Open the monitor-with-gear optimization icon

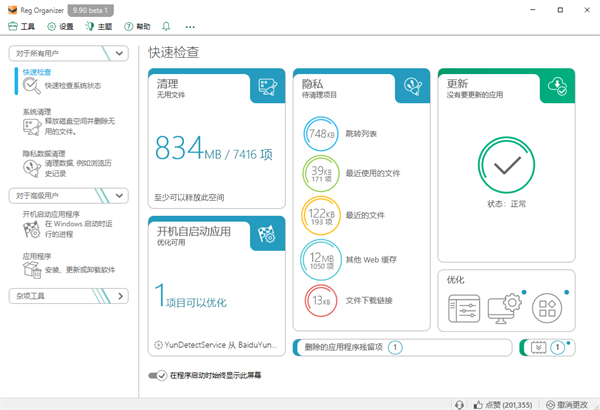point(507,305)
